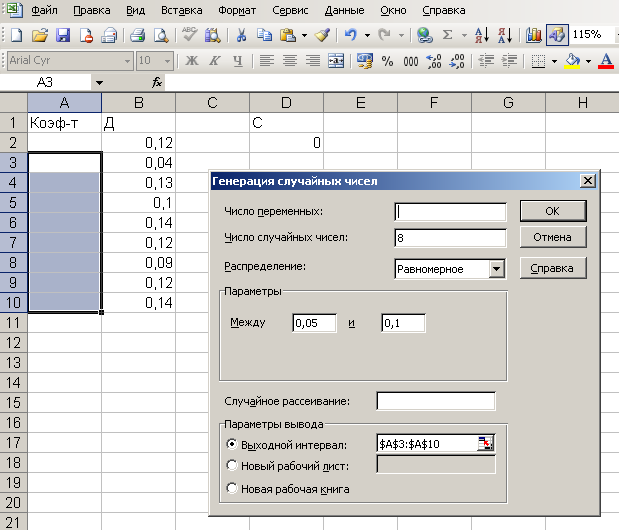The height and width of the screenshot is (530, 619).
Task: Launch the Chart Wizard icon
Action: pos(534,35)
